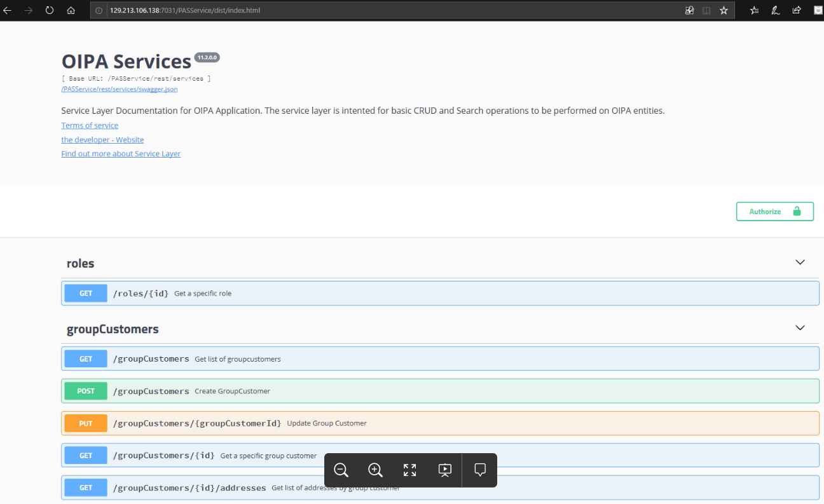824x504 pixels.
Task: Click the zoom in magnifier icon
Action: [x=376, y=470]
